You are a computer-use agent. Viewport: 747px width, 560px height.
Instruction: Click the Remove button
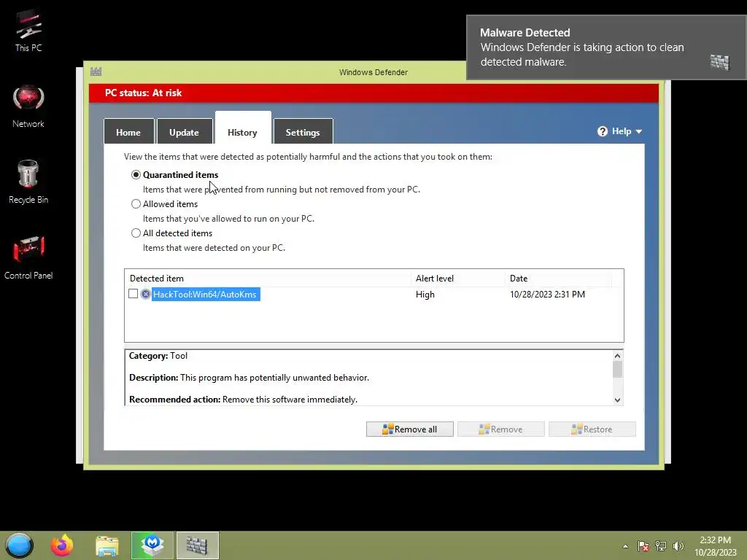[x=500, y=429]
